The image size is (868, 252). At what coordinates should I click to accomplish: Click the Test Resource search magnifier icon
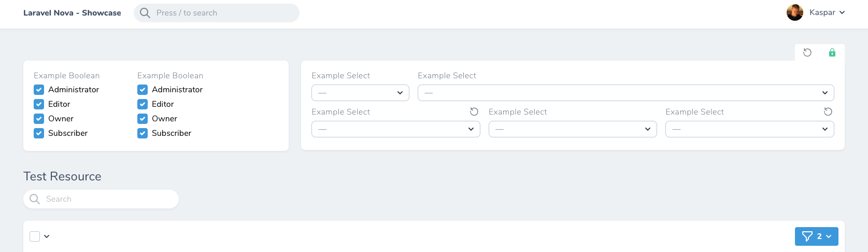point(35,199)
